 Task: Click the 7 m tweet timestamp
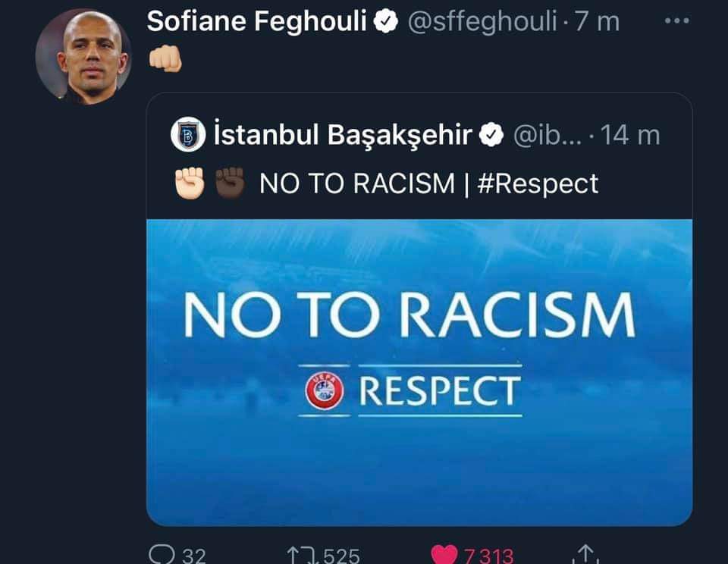pos(597,22)
